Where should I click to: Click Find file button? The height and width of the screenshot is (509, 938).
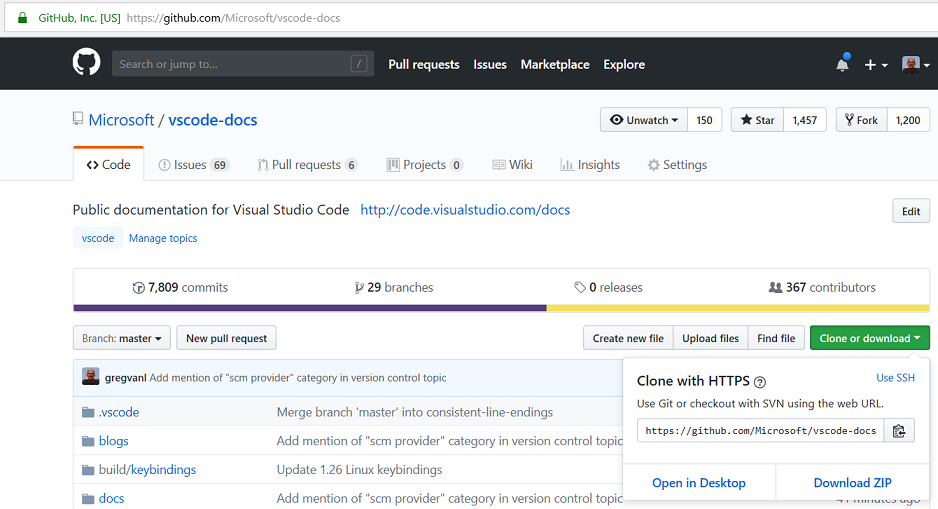[776, 338]
